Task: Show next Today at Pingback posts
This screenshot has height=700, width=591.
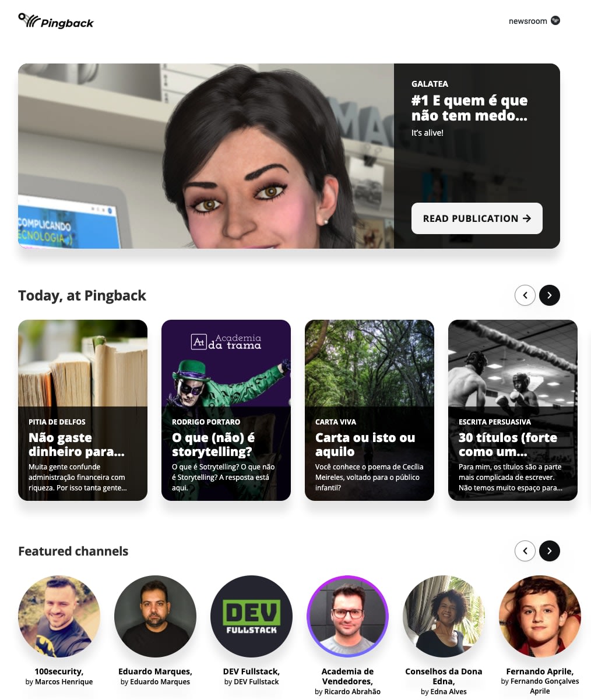Action: point(550,295)
